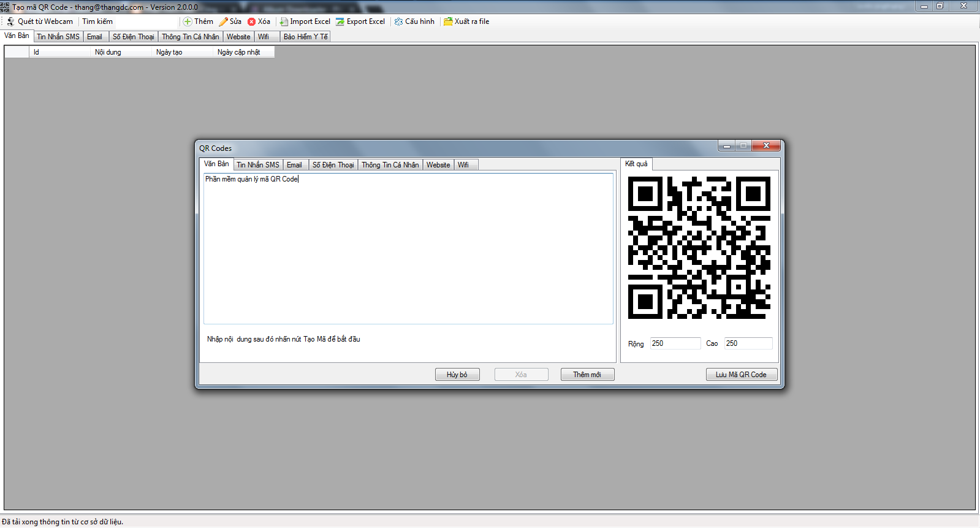
Task: Click the Lưu Mã QR Code button
Action: pos(741,375)
